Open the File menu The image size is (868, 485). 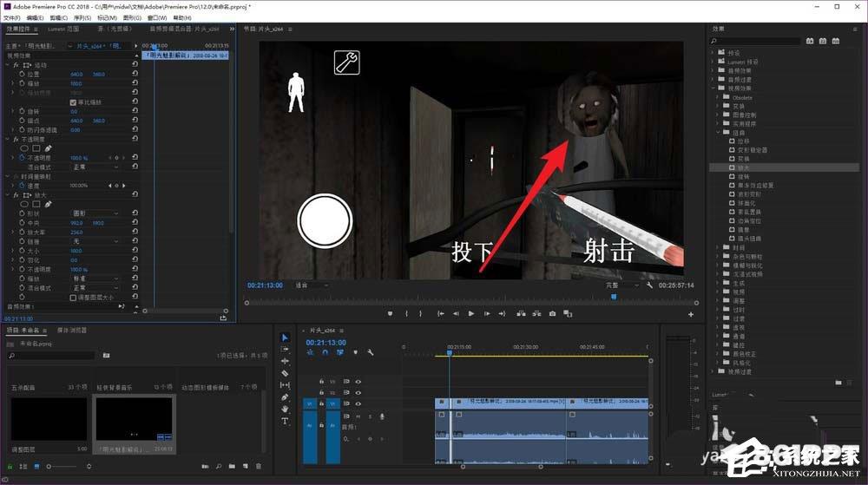tap(11, 17)
